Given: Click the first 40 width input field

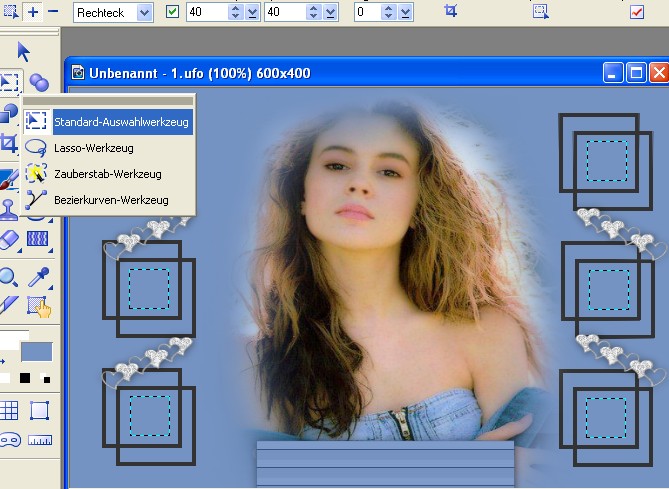Looking at the screenshot, I should [207, 12].
